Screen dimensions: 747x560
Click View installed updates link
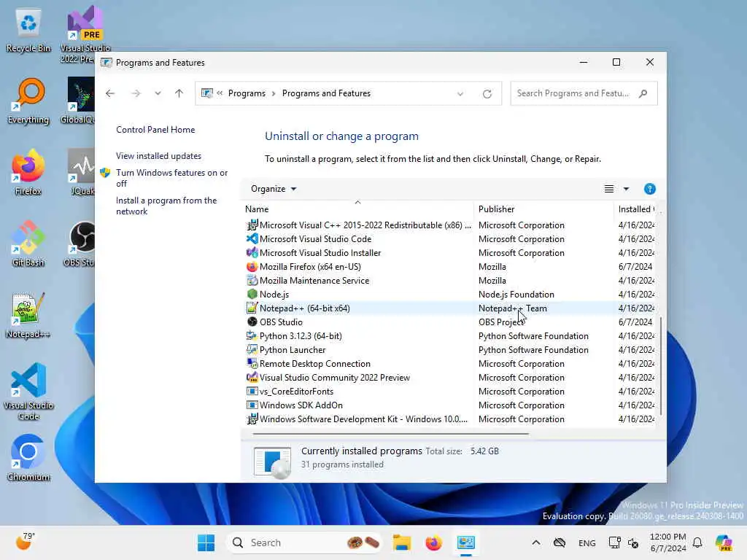[x=158, y=156]
